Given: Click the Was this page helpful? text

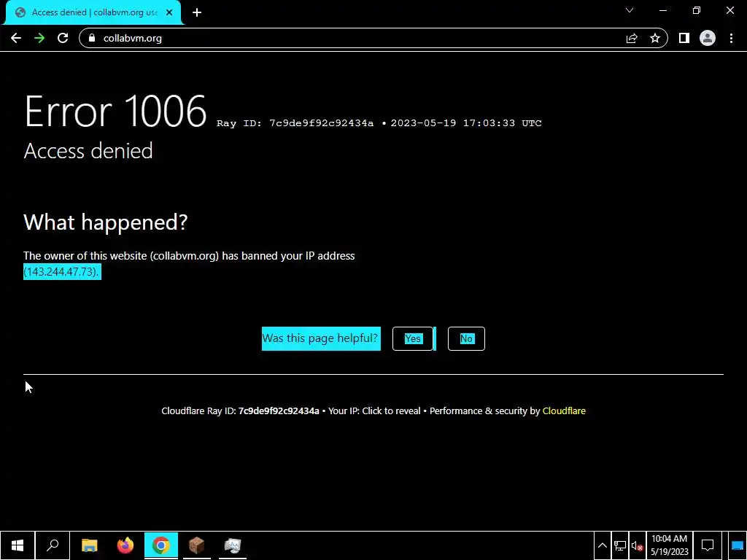Looking at the screenshot, I should pyautogui.click(x=321, y=338).
